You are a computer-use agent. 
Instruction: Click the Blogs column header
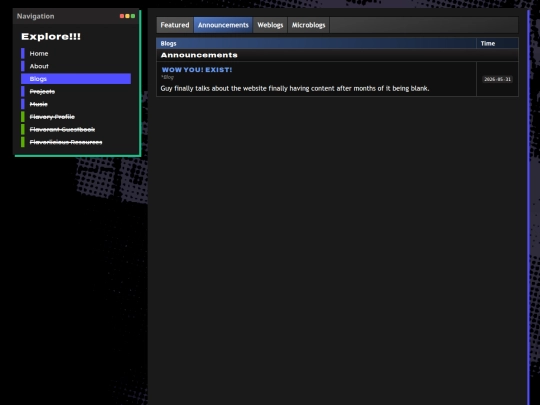(316, 43)
